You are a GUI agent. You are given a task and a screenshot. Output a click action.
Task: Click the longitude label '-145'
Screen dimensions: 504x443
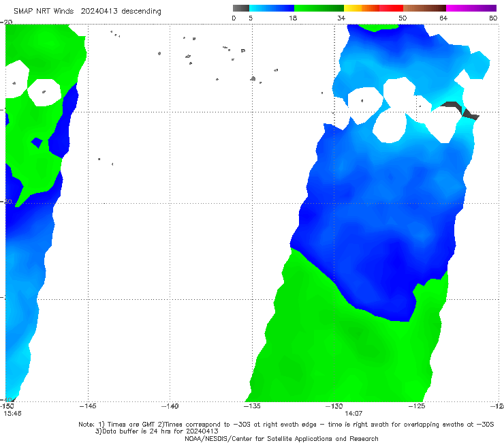(88, 406)
